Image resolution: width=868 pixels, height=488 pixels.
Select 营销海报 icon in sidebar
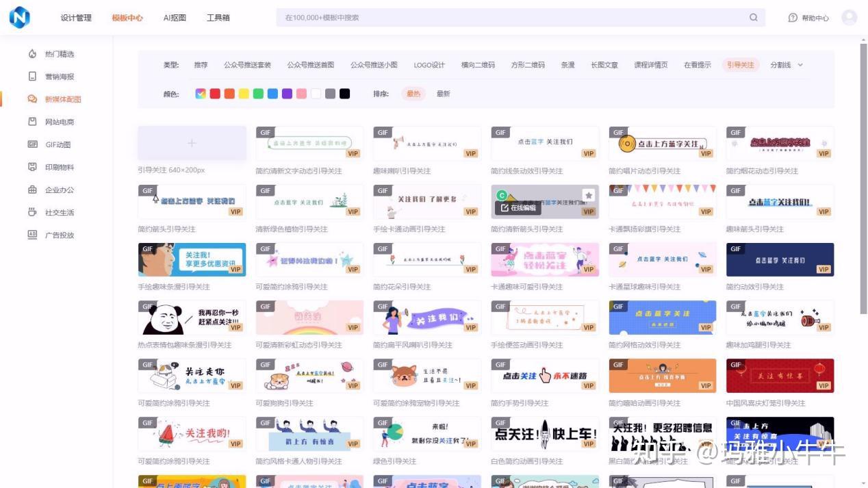tap(32, 77)
